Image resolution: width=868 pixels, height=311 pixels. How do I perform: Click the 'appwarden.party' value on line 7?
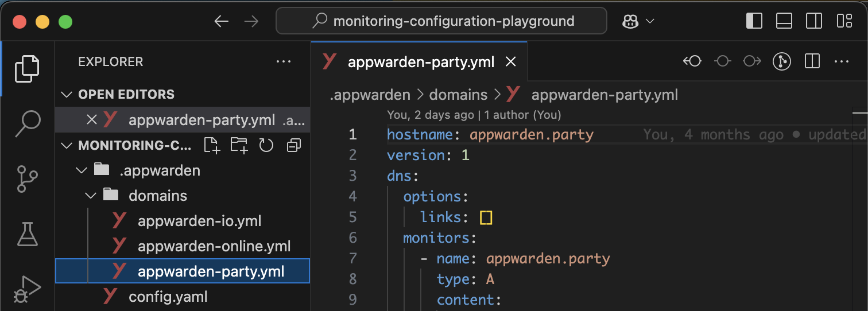coord(548,259)
